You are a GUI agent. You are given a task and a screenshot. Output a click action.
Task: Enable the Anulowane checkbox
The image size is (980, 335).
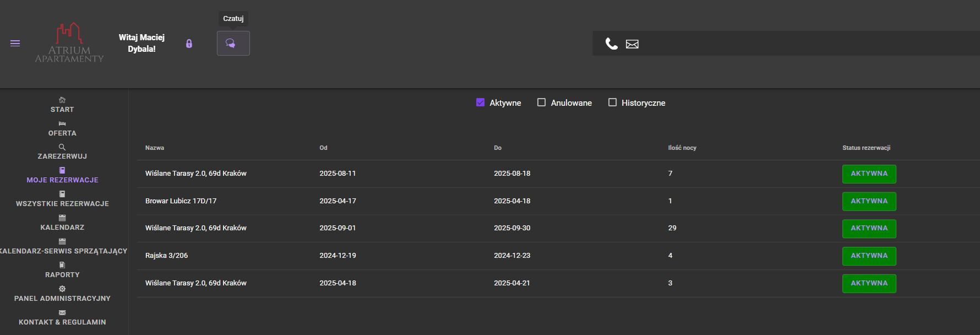541,102
